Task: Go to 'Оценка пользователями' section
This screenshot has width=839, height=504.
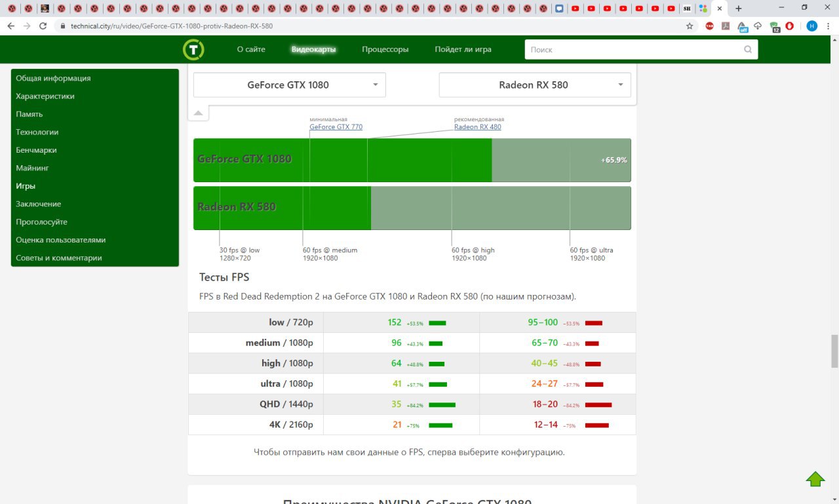Action: (61, 240)
